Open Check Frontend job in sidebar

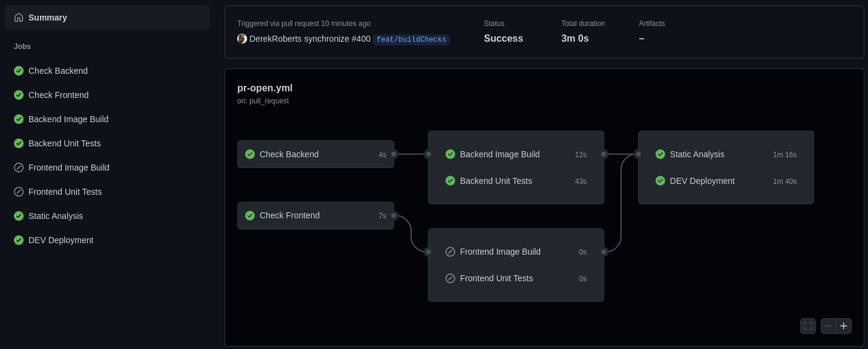coord(58,95)
